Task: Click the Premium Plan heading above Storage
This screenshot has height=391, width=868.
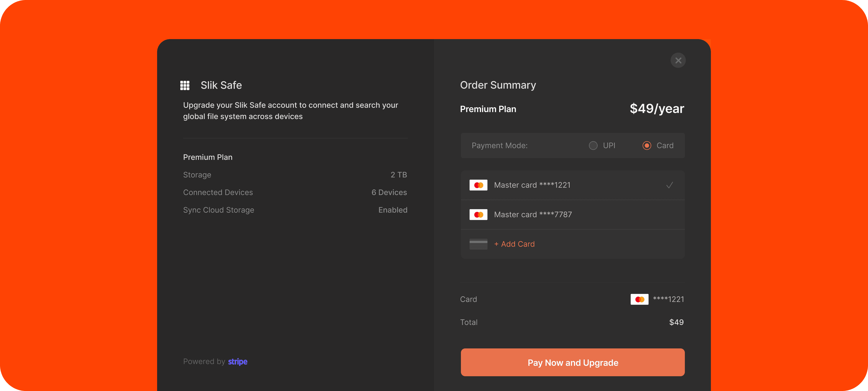Action: point(208,157)
